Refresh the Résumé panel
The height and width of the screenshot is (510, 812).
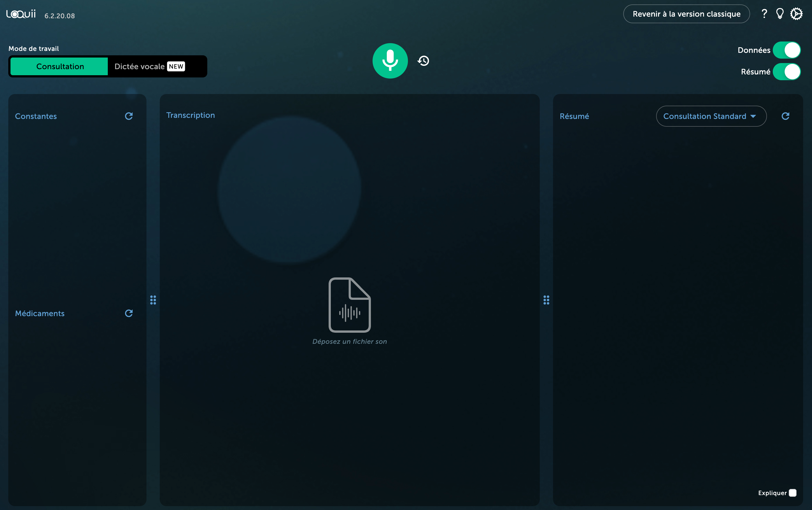click(x=785, y=116)
